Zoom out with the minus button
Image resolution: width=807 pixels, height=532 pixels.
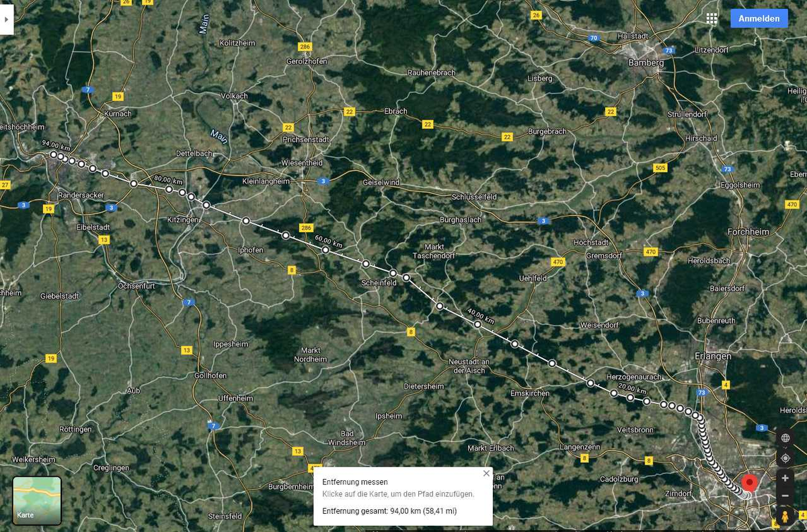click(785, 496)
